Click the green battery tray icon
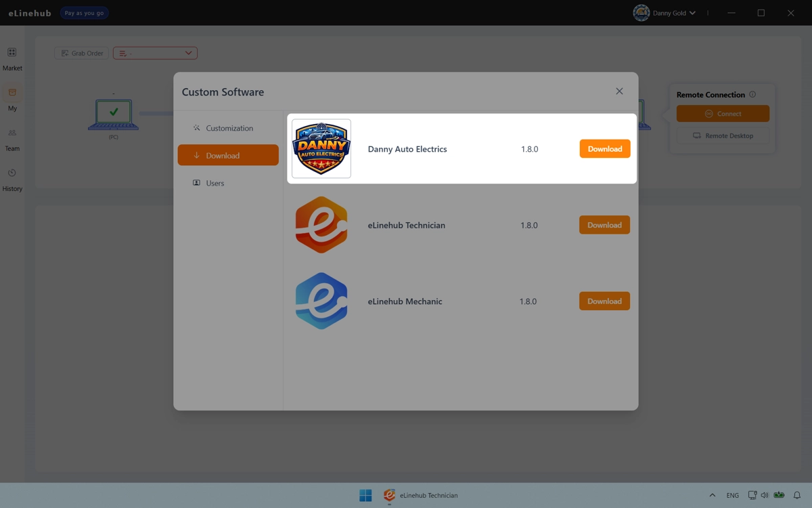 coord(779,495)
